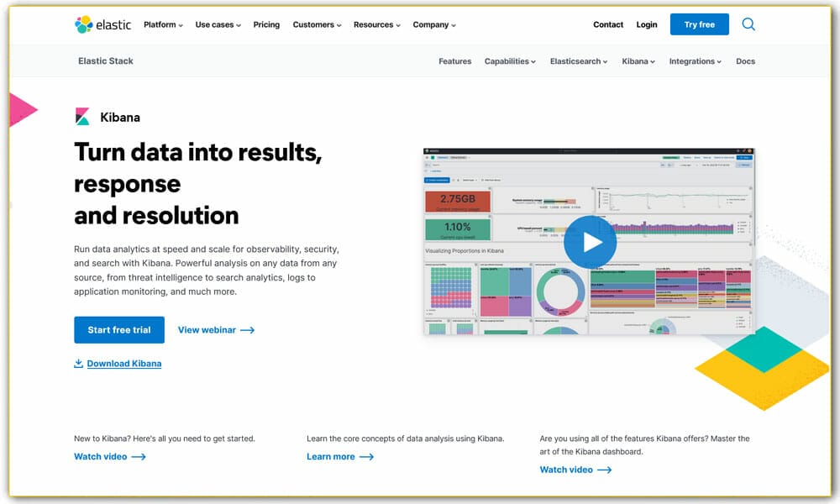The height and width of the screenshot is (504, 840).
Task: Select Features in the Elastic Stack nav
Action: [454, 60]
